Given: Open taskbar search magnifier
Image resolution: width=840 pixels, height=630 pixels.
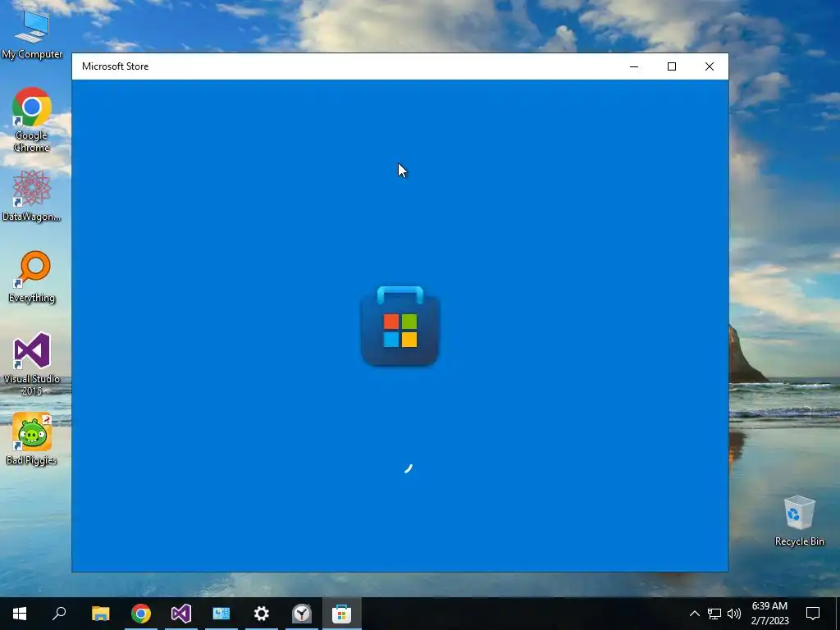Looking at the screenshot, I should click(x=59, y=614).
